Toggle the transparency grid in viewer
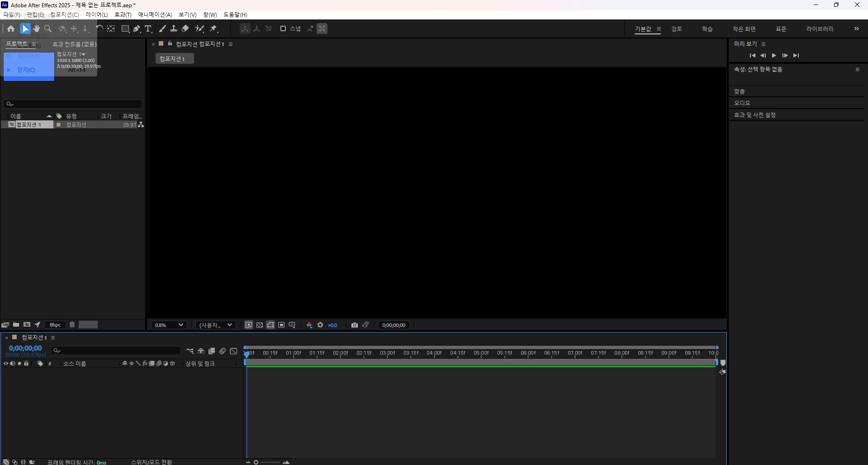The image size is (868, 465). [260, 325]
